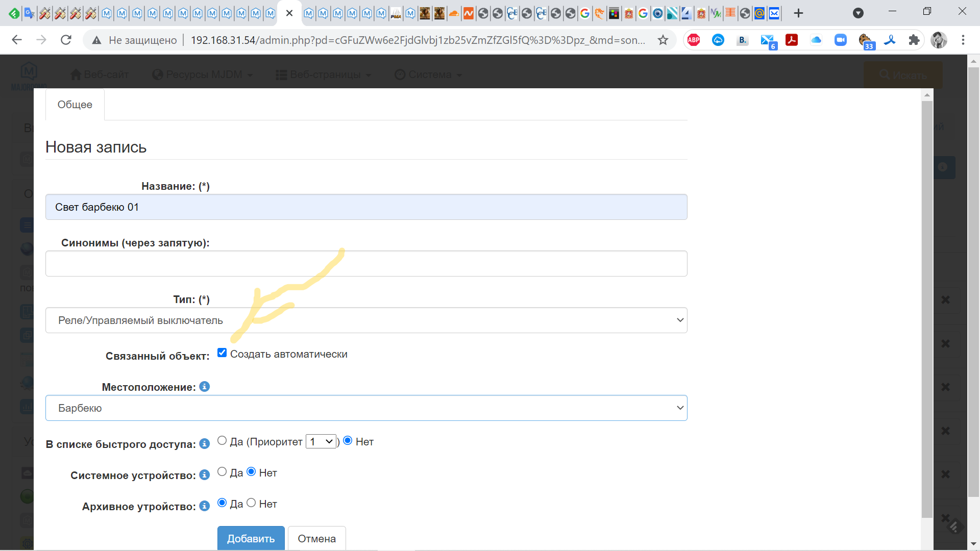Image resolution: width=980 pixels, height=551 pixels.
Task: Expand the Приоритет number dropdown
Action: coord(321,442)
